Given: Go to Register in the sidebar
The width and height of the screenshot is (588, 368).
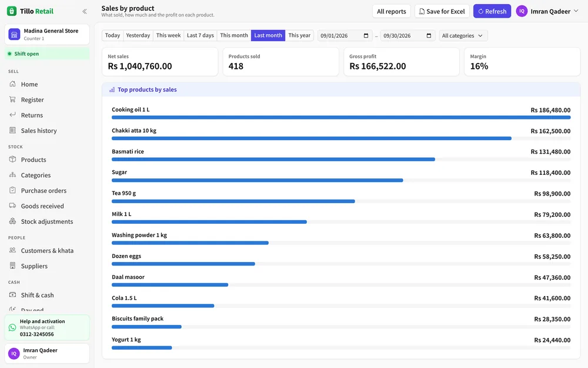Looking at the screenshot, I should (x=47, y=100).
